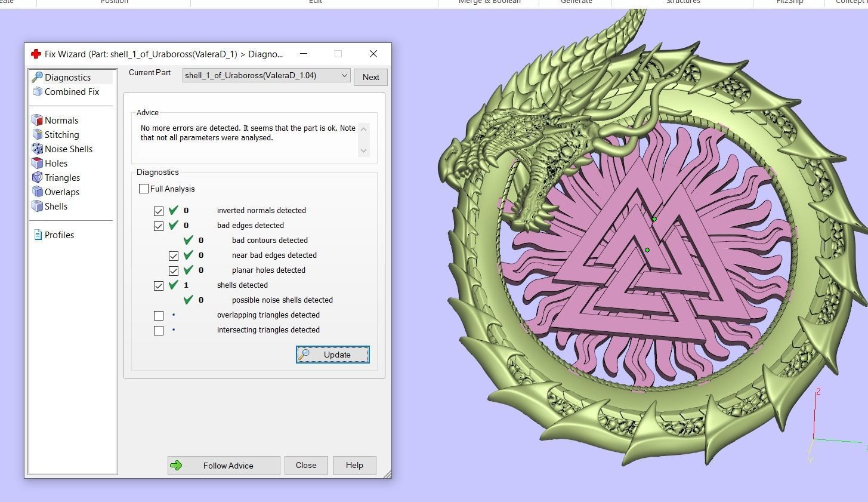The image size is (868, 502).
Task: Open the Stitching fix page
Action: 62,134
